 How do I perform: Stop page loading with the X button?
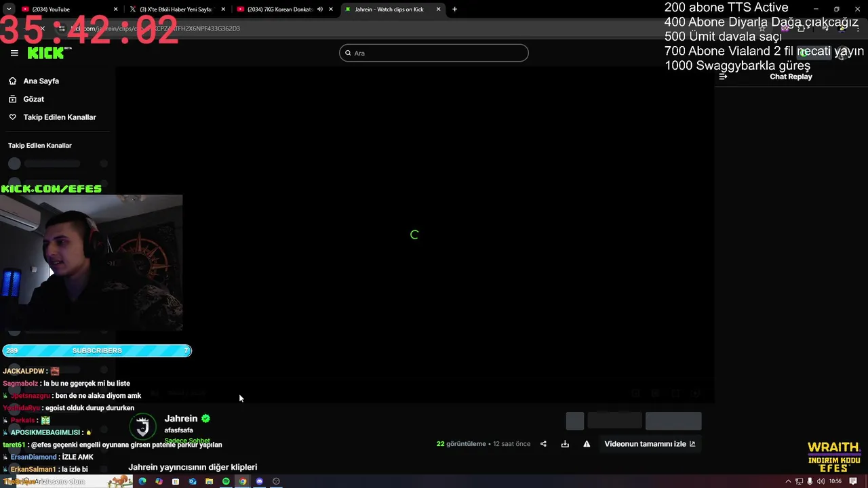(x=42, y=28)
